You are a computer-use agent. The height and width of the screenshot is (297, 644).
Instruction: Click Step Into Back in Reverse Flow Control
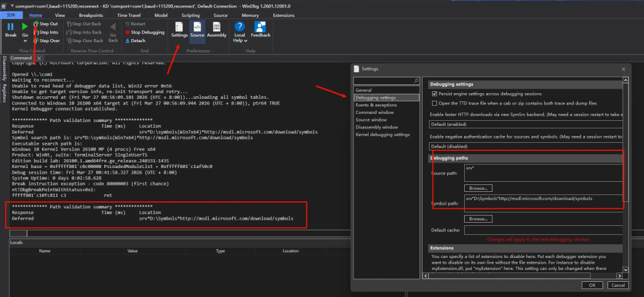(84, 32)
